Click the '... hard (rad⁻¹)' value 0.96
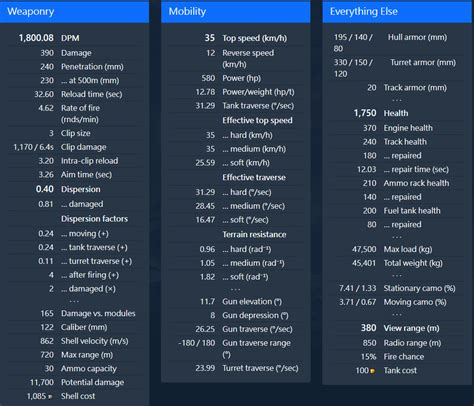 tap(207, 249)
